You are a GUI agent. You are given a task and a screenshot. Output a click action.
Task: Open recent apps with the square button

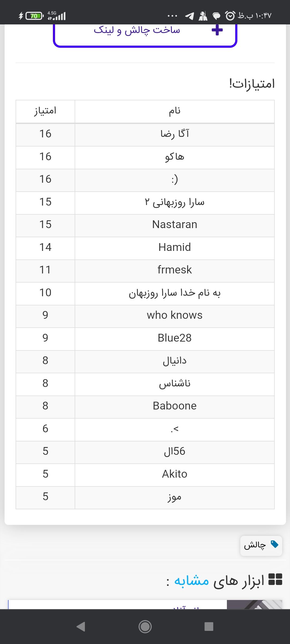coord(209,627)
